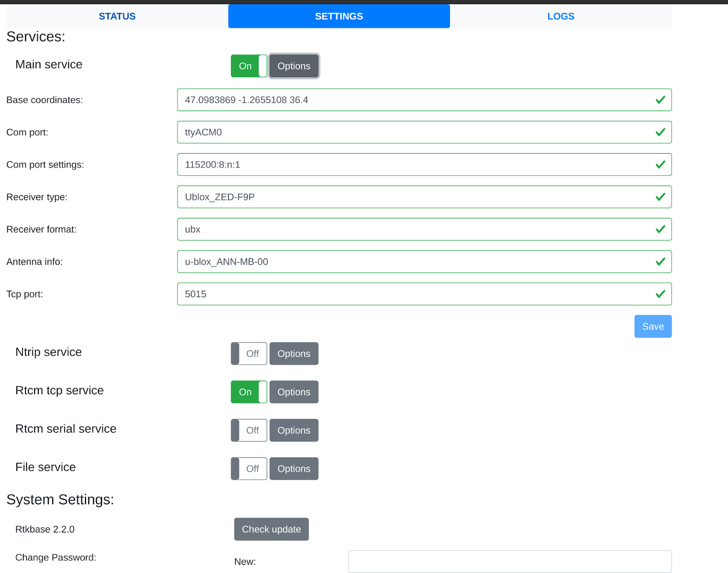Edit the Receiver type field
728x573 pixels.
point(424,197)
